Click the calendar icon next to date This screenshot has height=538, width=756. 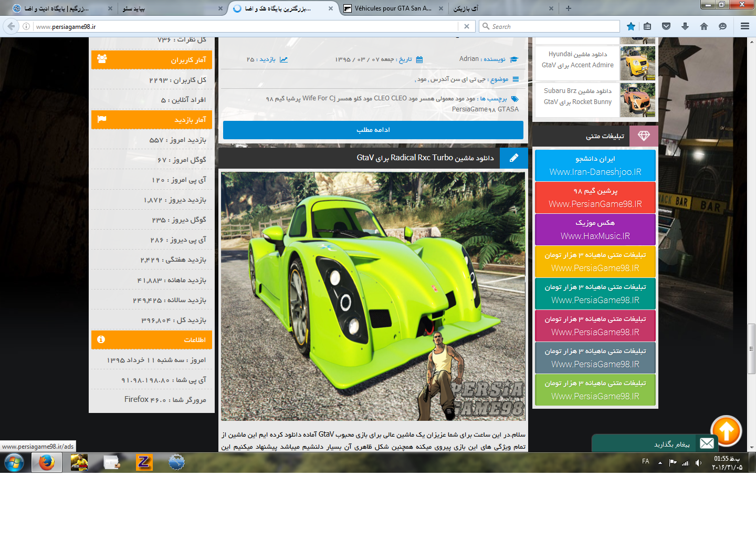pyautogui.click(x=419, y=59)
